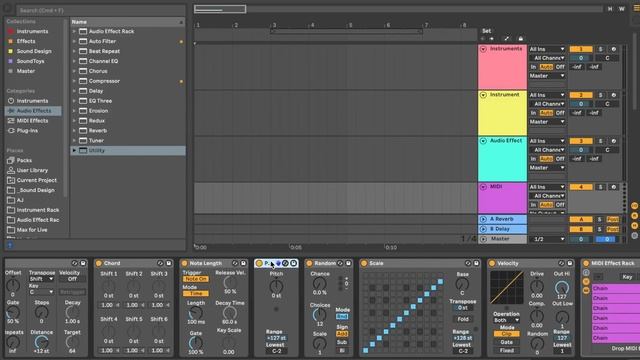640x360 pixels.
Task: Save the Chord device preset
Action: pyautogui.click(x=169, y=264)
